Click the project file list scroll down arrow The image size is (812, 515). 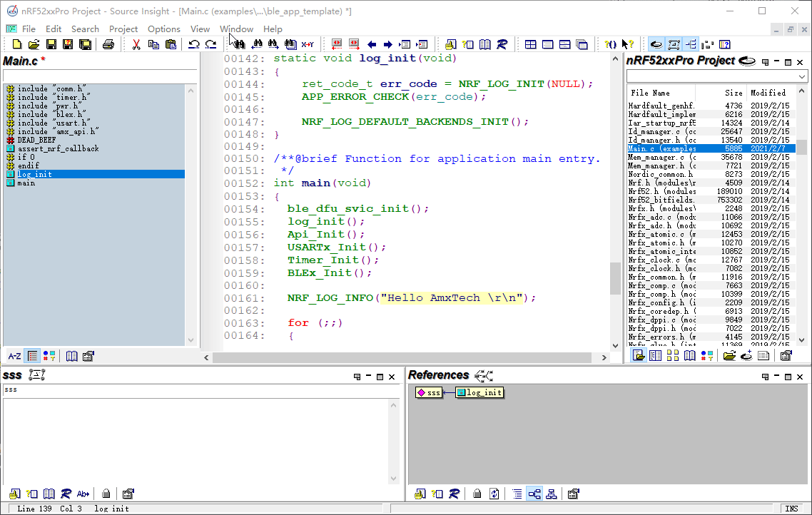tap(801, 340)
